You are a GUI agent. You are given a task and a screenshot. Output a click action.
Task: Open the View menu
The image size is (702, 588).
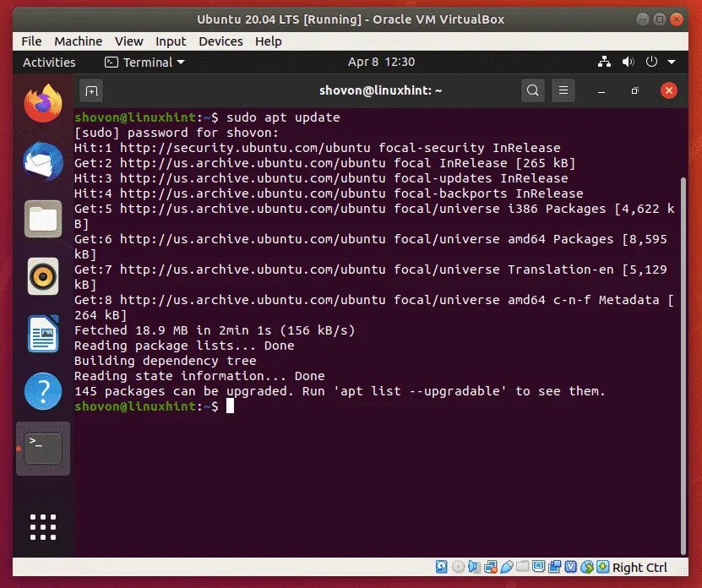coord(129,41)
